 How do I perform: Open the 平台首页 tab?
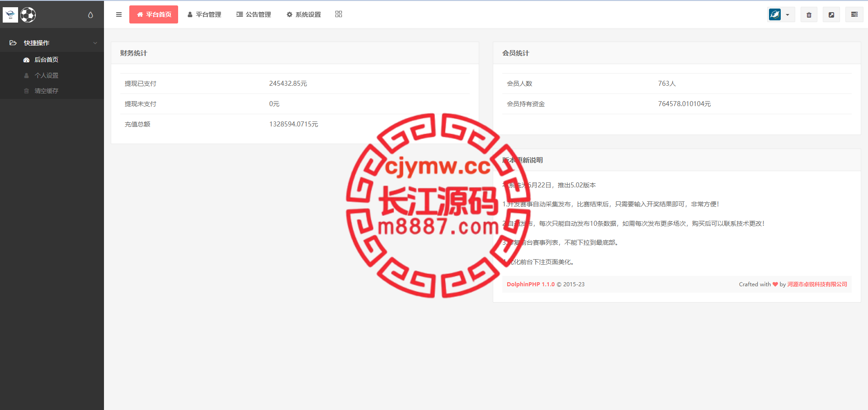(x=154, y=14)
